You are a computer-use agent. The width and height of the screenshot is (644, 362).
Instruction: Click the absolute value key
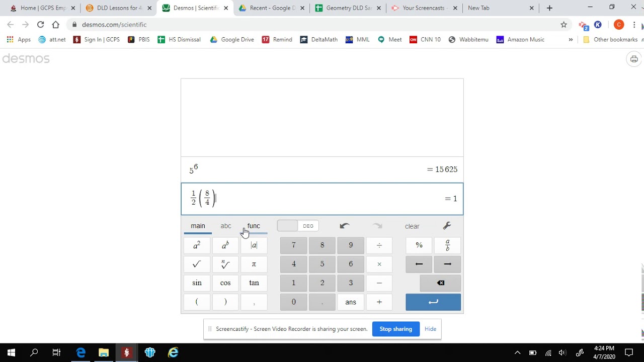click(254, 245)
